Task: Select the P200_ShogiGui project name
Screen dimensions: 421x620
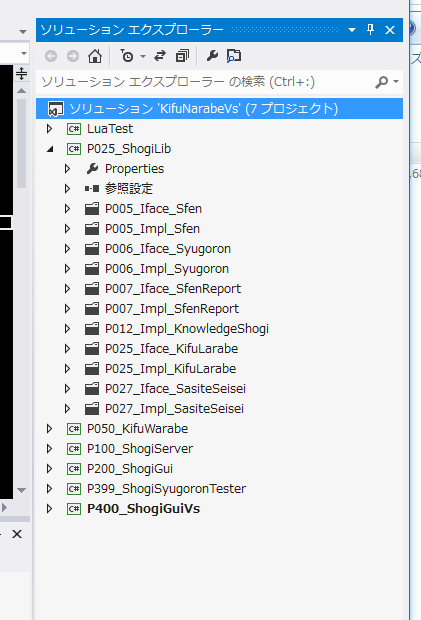Action: [130, 469]
